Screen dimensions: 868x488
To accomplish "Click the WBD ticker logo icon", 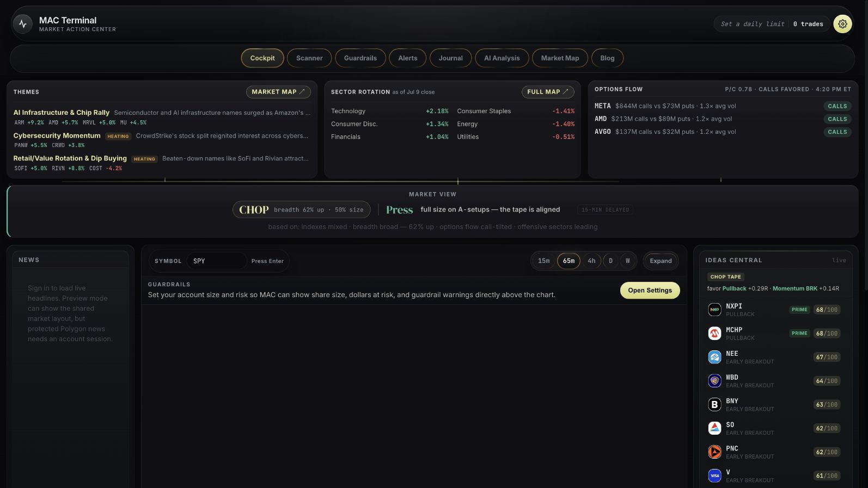I will tap(714, 381).
